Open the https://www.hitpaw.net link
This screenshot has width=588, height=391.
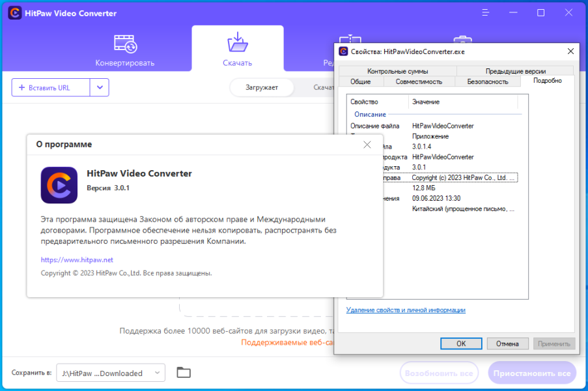[77, 259]
